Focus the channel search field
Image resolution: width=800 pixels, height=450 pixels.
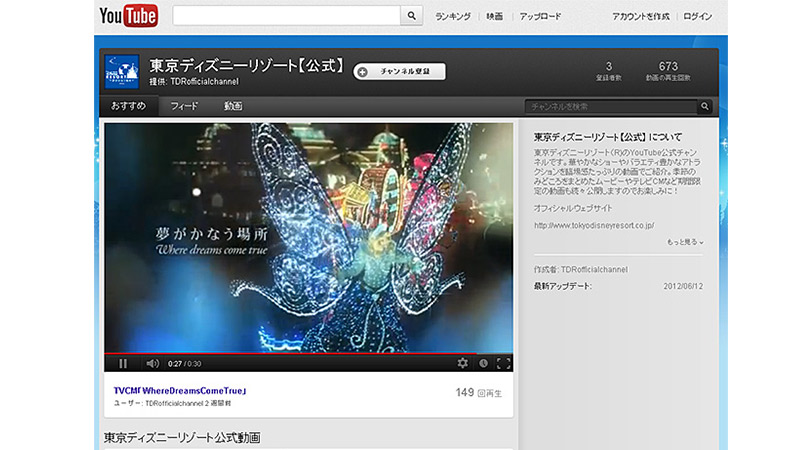(x=611, y=106)
